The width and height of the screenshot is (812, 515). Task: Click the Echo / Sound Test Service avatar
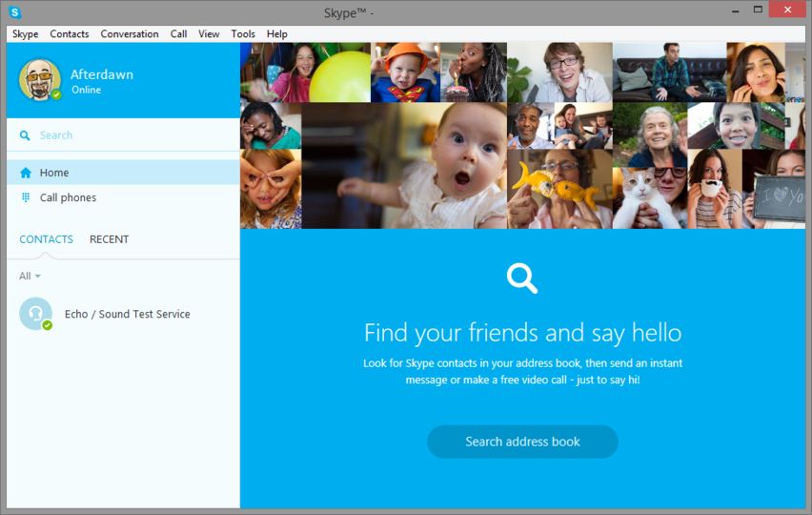coord(35,314)
